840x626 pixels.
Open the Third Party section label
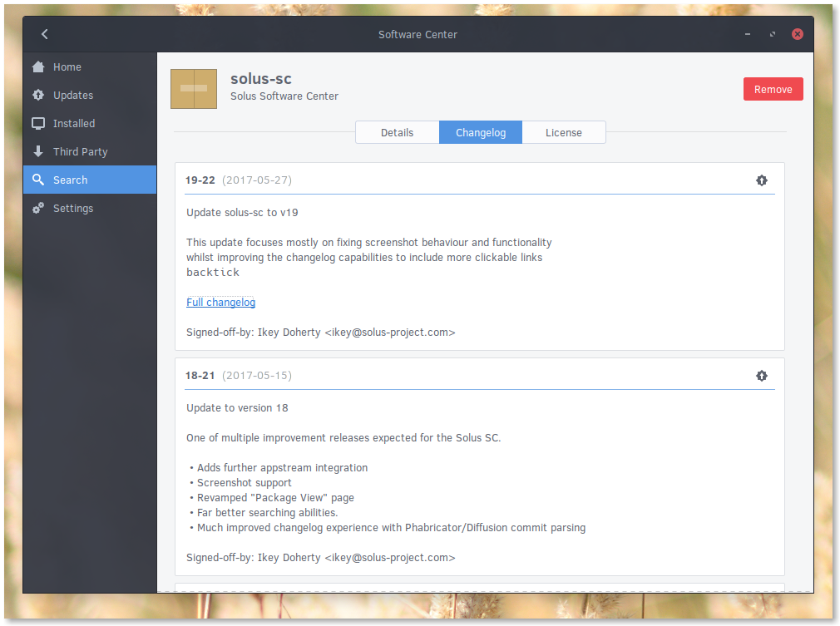[81, 152]
